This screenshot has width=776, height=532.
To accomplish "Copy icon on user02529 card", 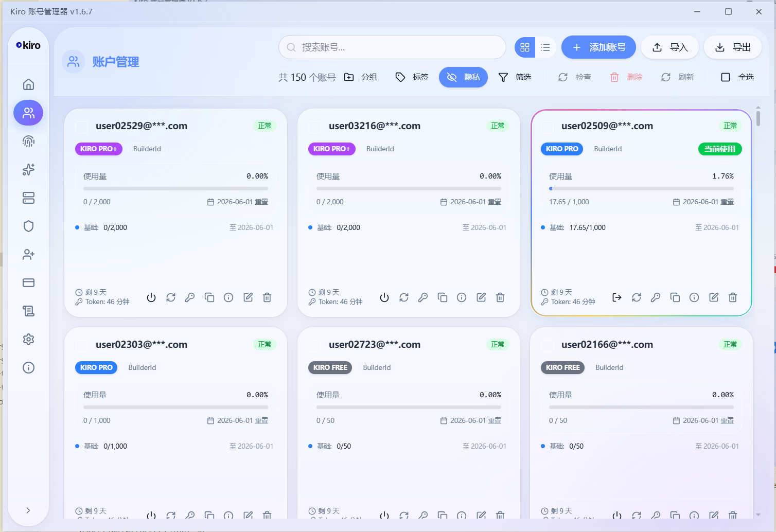I will 209,297.
